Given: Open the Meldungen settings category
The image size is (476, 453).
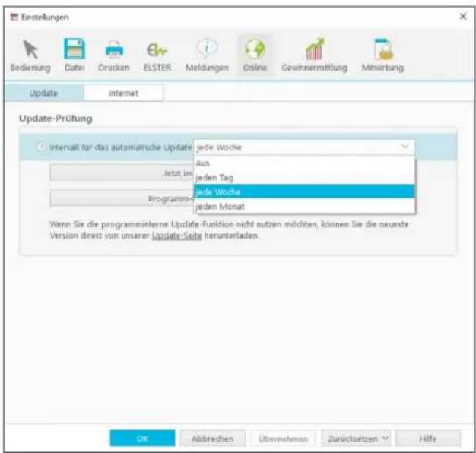Looking at the screenshot, I should click(207, 55).
